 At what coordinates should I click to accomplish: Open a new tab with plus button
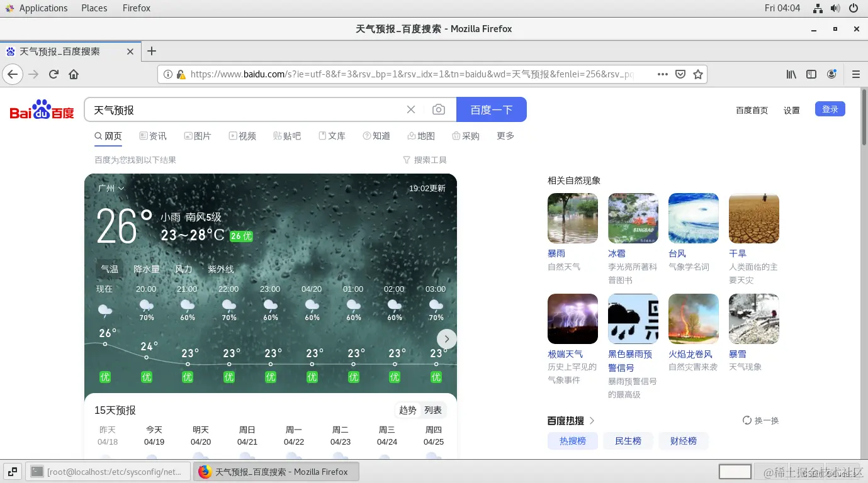151,52
